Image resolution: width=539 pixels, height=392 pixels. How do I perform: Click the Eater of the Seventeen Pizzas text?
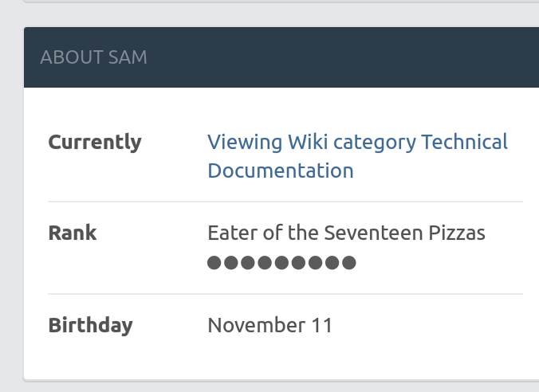pyautogui.click(x=346, y=233)
